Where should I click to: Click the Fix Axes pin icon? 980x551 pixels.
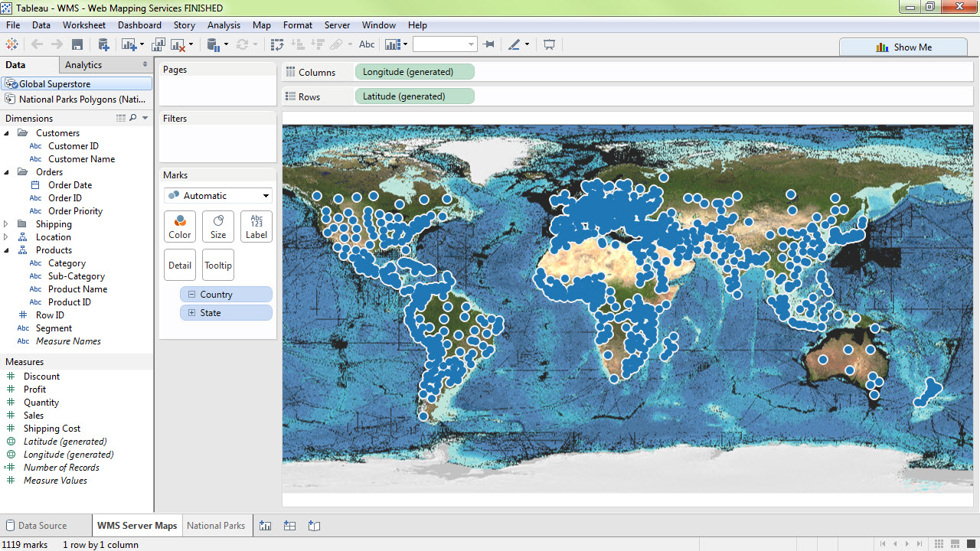488,44
